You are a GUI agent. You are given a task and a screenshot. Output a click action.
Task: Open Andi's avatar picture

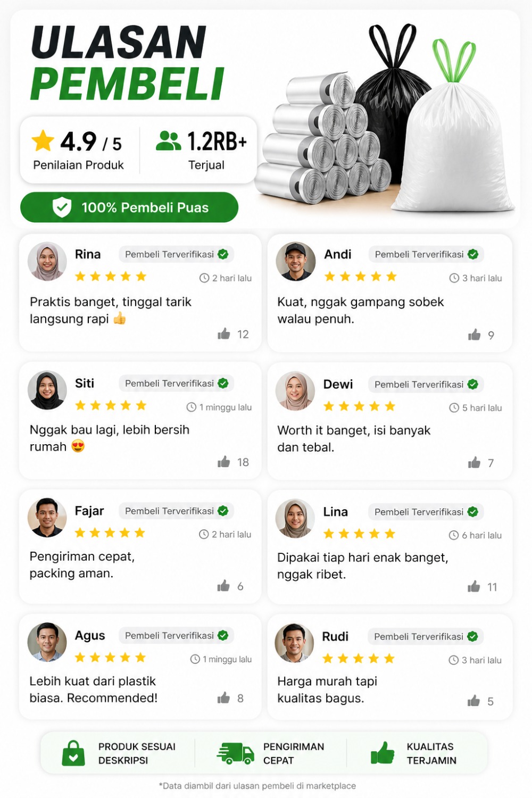click(296, 261)
